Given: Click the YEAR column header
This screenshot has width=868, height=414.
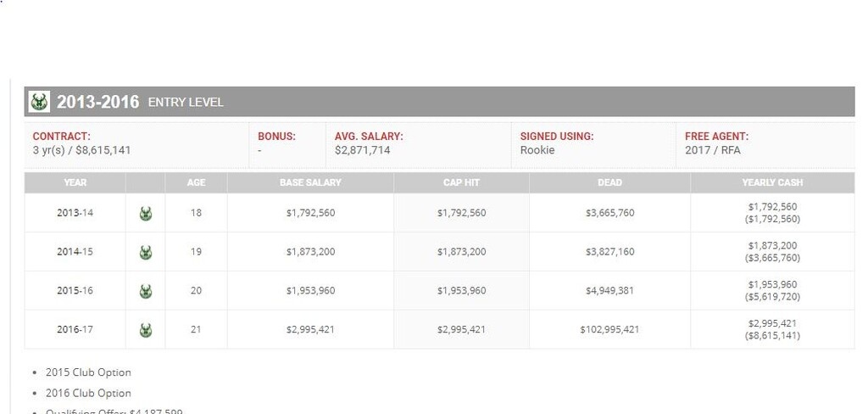Looking at the screenshot, I should pos(75,182).
